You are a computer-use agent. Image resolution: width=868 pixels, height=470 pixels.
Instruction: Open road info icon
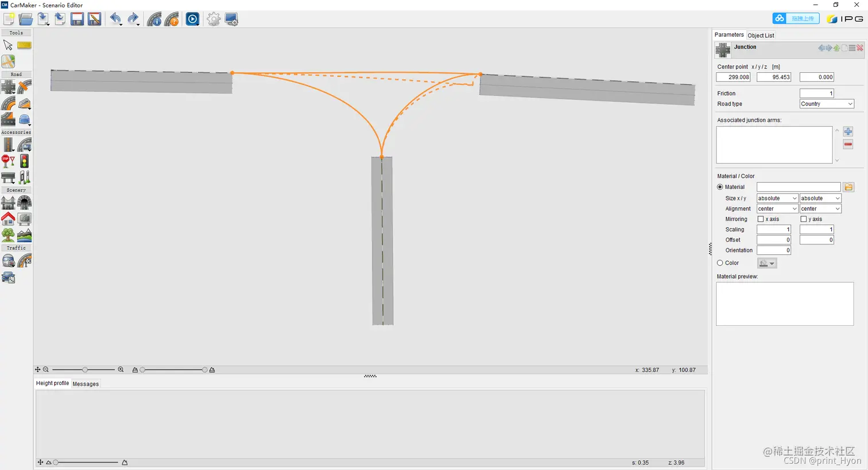click(x=154, y=19)
